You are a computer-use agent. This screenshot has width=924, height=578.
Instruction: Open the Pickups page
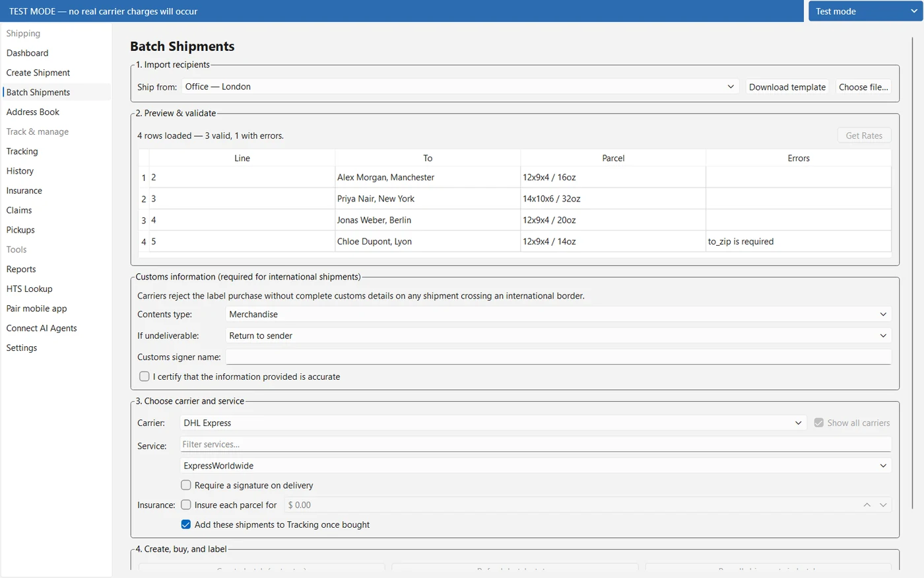(56, 230)
